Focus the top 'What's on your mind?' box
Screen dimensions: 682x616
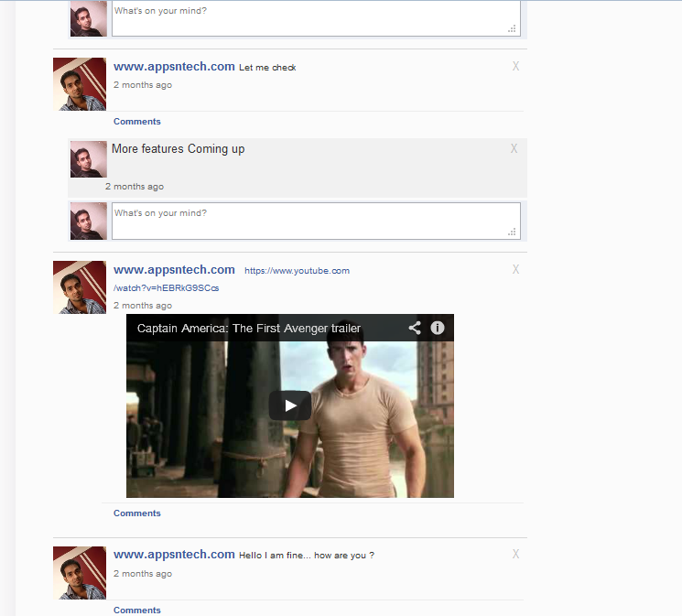[316, 17]
